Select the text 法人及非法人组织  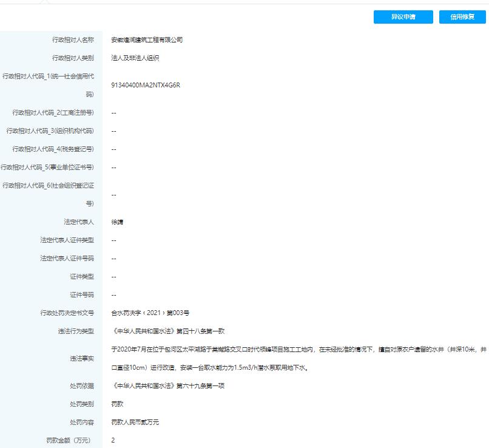point(135,58)
